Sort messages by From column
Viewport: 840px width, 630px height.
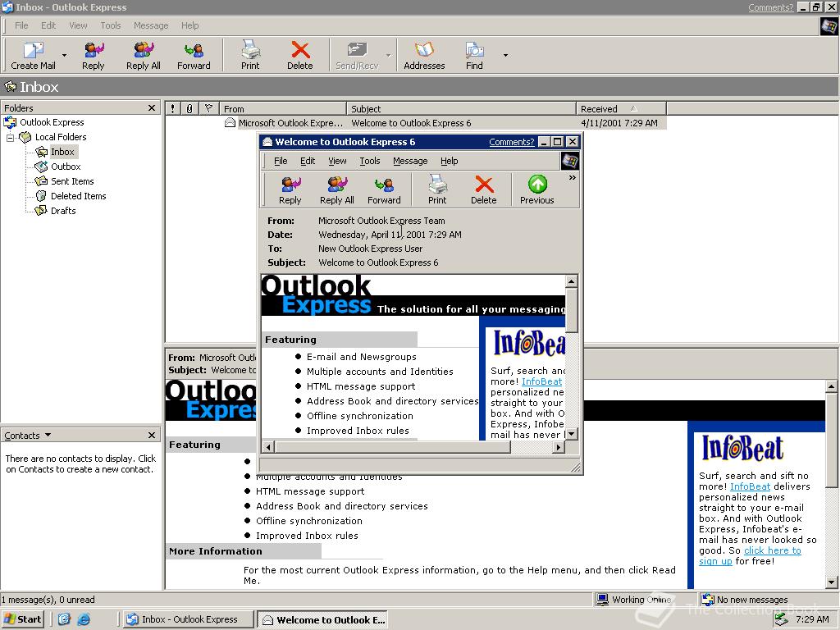tap(283, 109)
